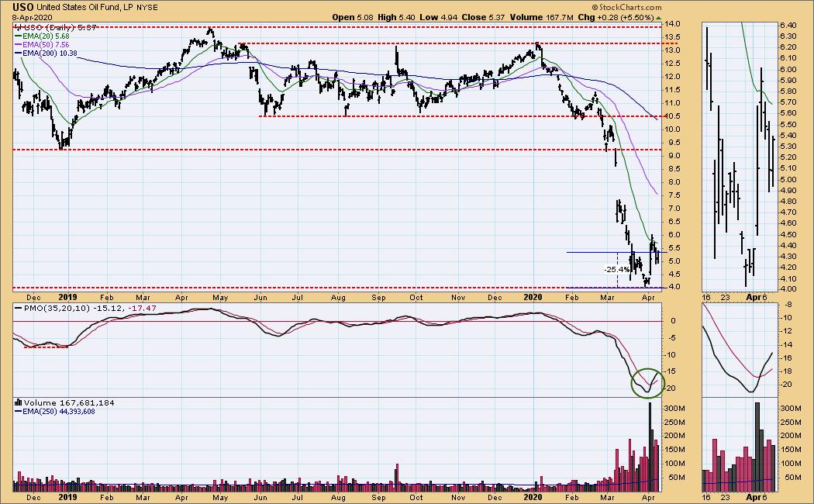The width and height of the screenshot is (814, 504).
Task: Click the green circle marking the PMO crossover
Action: point(647,383)
